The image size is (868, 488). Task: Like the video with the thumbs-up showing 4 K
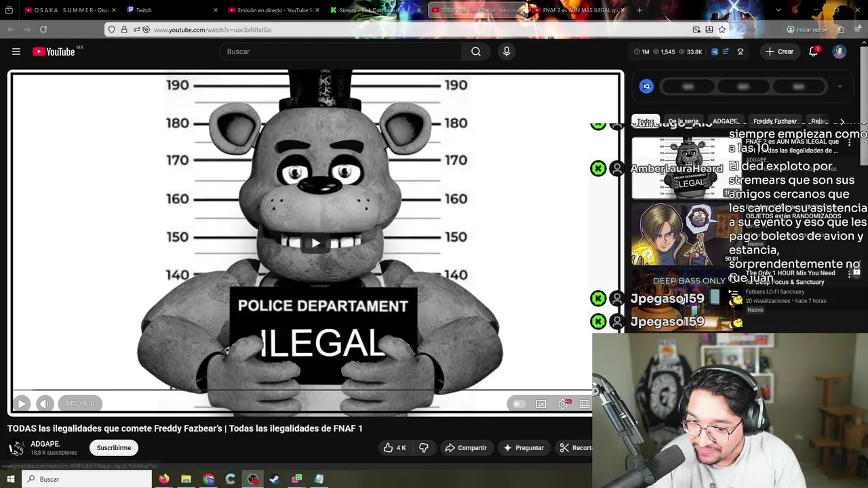coord(394,447)
